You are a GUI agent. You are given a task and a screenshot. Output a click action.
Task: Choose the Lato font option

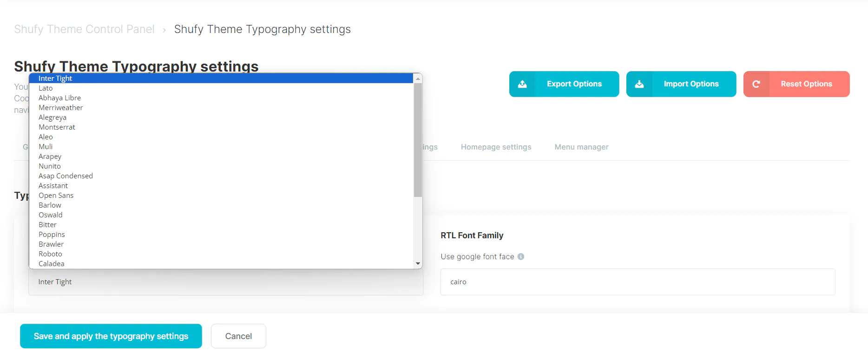point(46,88)
